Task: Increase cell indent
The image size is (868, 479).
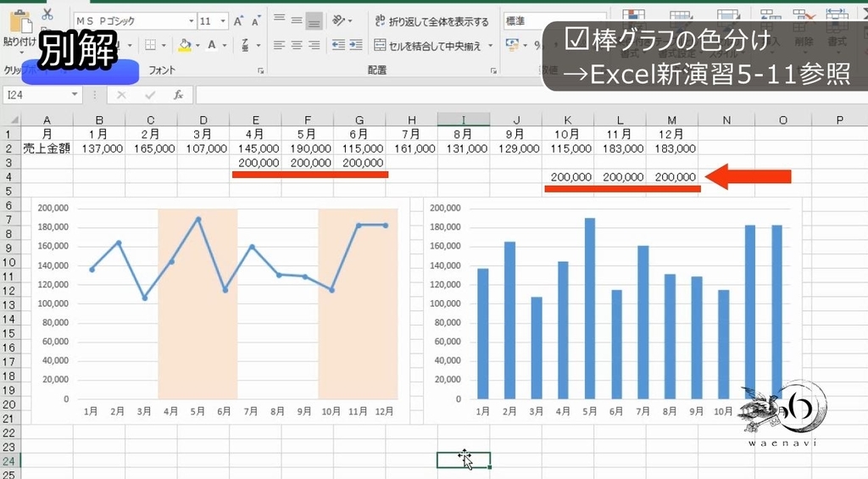Action: [356, 45]
